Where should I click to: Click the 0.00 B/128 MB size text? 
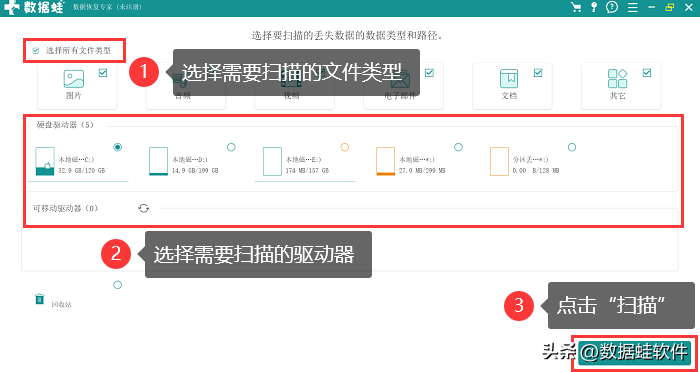(536, 171)
